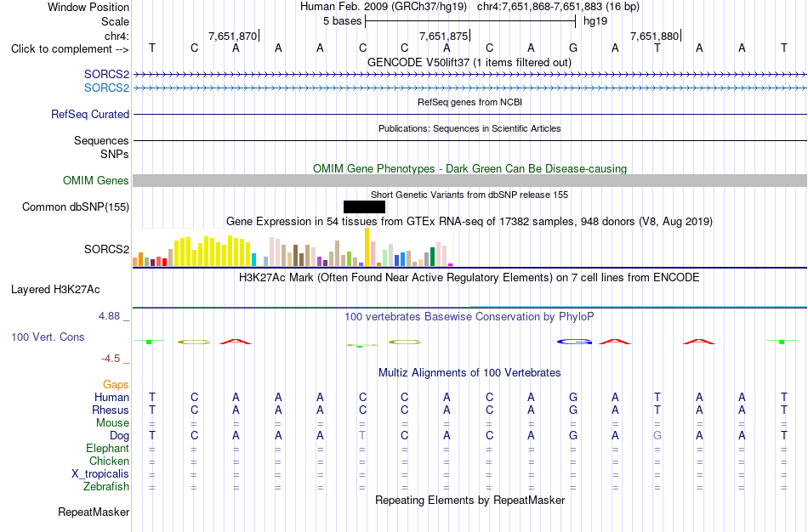Open the OMIM Genes track label
The width and height of the screenshot is (808, 532).
tap(96, 180)
